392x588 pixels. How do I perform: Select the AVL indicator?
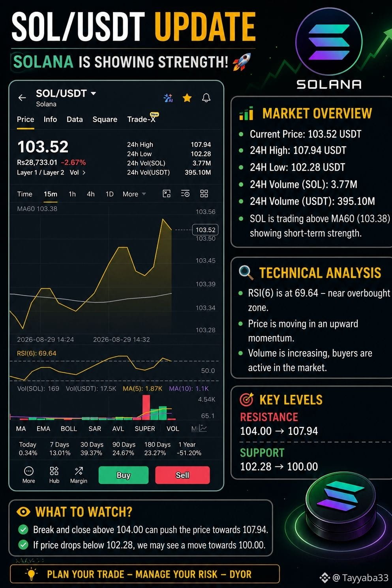point(118,428)
